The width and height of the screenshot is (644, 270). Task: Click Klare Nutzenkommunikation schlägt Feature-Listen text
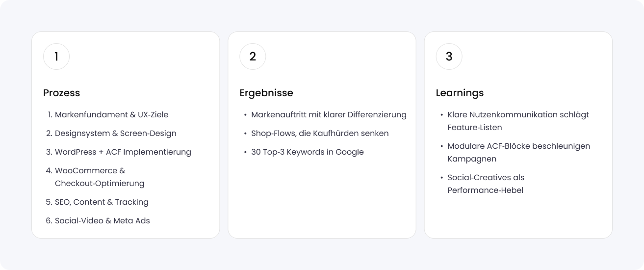[x=518, y=121]
